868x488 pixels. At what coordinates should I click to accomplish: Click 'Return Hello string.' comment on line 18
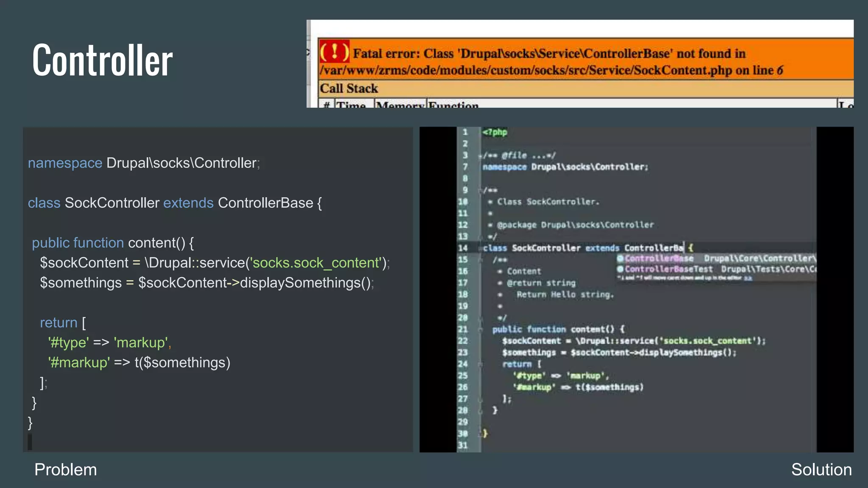pyautogui.click(x=565, y=294)
